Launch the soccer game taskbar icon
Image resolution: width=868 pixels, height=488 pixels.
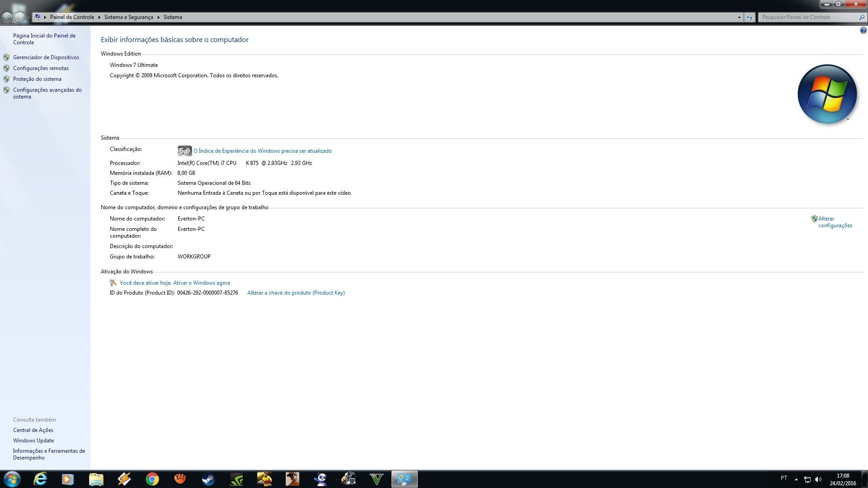(264, 479)
